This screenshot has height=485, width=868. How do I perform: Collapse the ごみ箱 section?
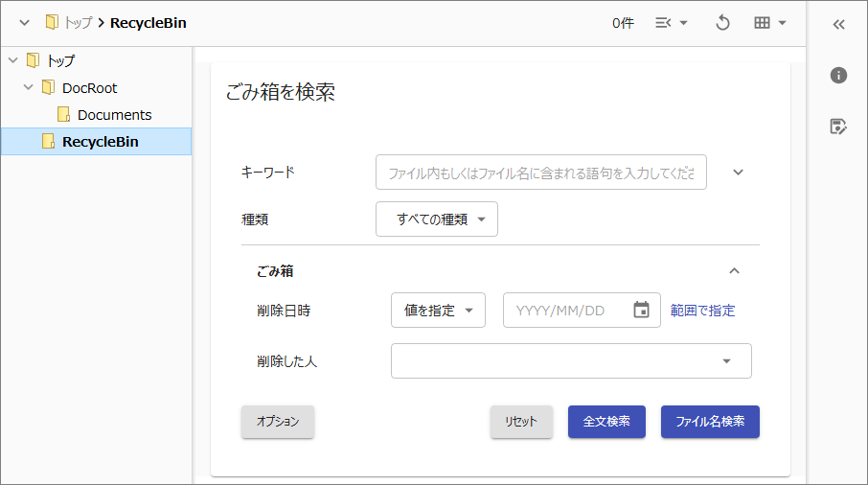pyautogui.click(x=734, y=271)
